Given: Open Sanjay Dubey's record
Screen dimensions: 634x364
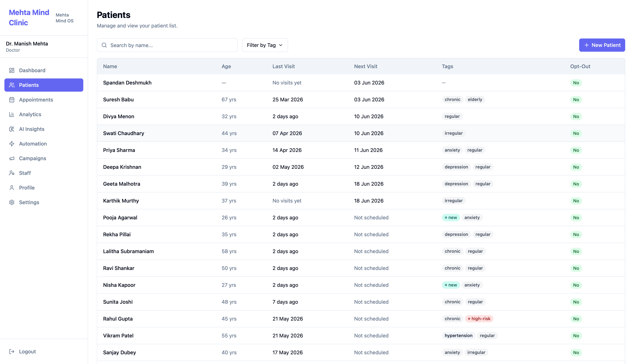Looking at the screenshot, I should click(361, 352).
